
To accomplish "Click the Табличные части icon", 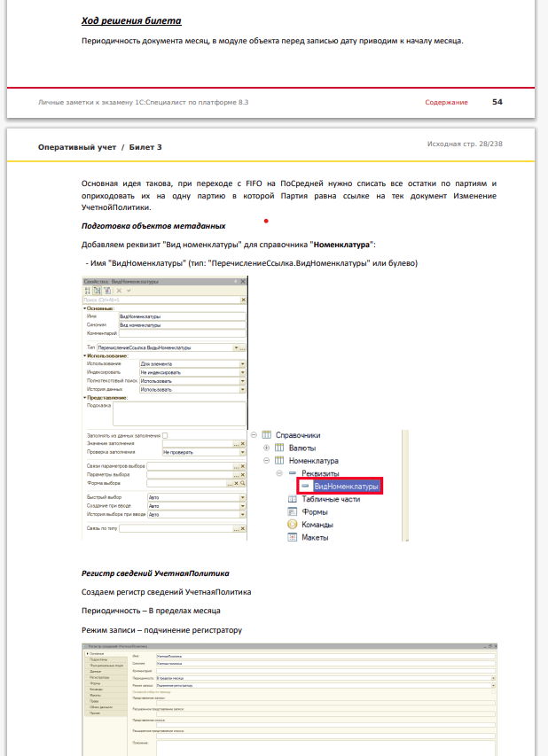I will pyautogui.click(x=293, y=499).
